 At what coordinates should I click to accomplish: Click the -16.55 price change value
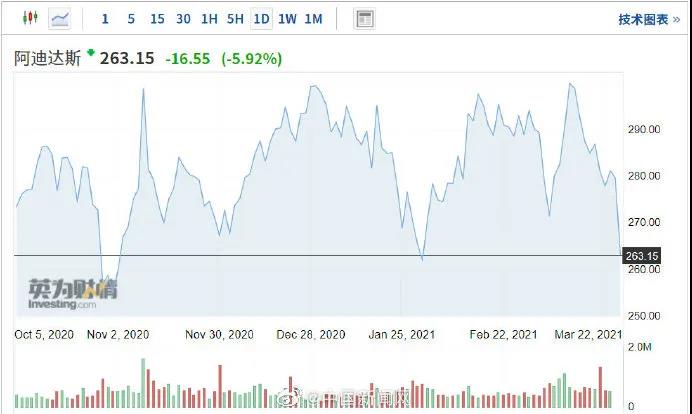click(x=188, y=59)
